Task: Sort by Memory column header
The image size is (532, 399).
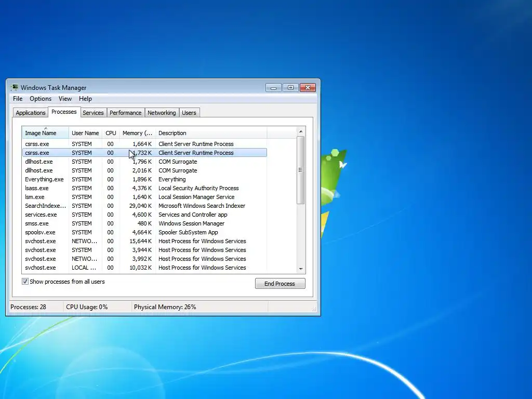Action: click(x=137, y=133)
